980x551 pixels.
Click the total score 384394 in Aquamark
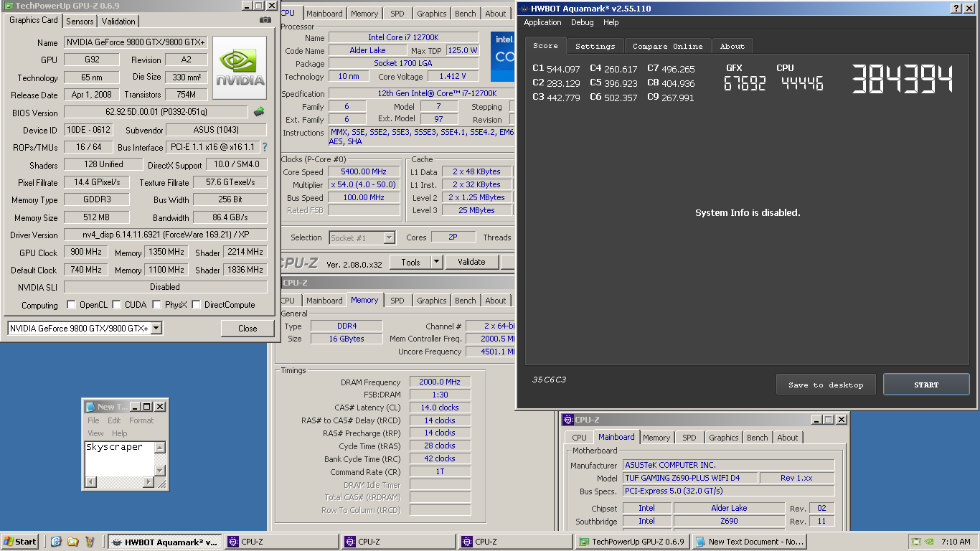[x=903, y=78]
